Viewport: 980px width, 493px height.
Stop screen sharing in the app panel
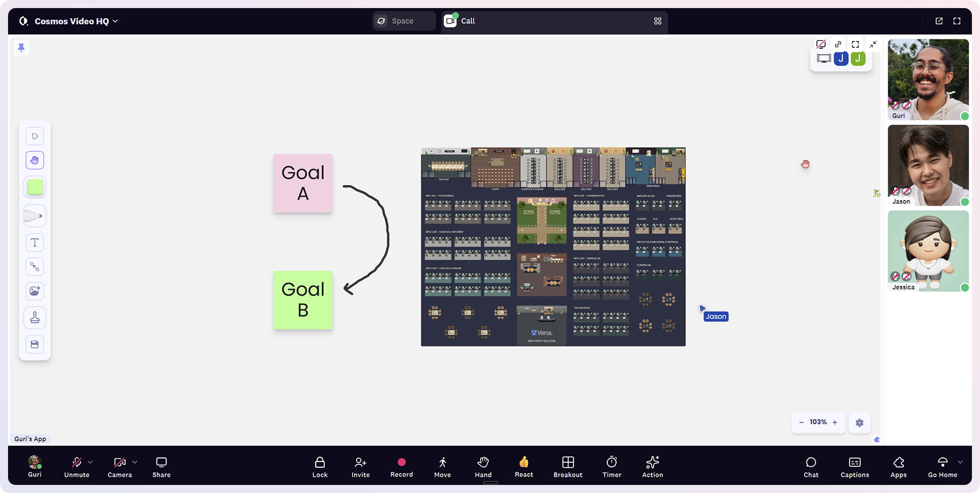click(821, 44)
